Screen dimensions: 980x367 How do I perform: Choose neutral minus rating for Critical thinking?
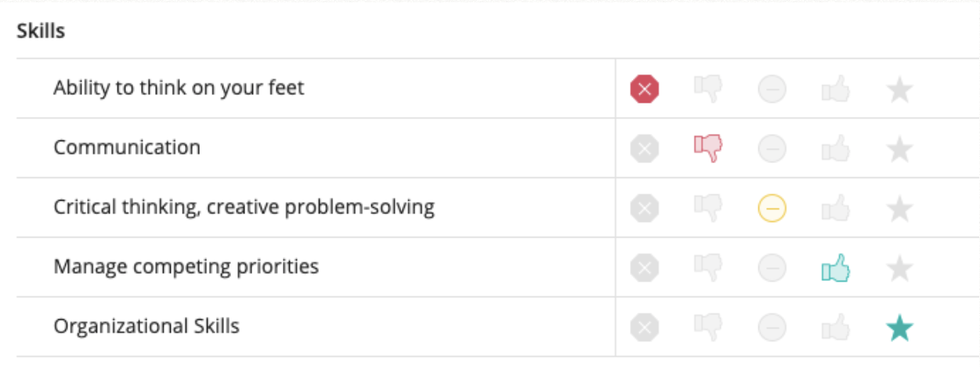point(772,209)
